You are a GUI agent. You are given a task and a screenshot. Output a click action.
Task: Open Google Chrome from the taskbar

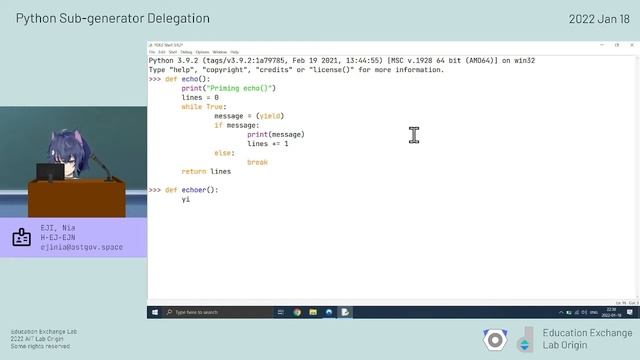(x=297, y=312)
